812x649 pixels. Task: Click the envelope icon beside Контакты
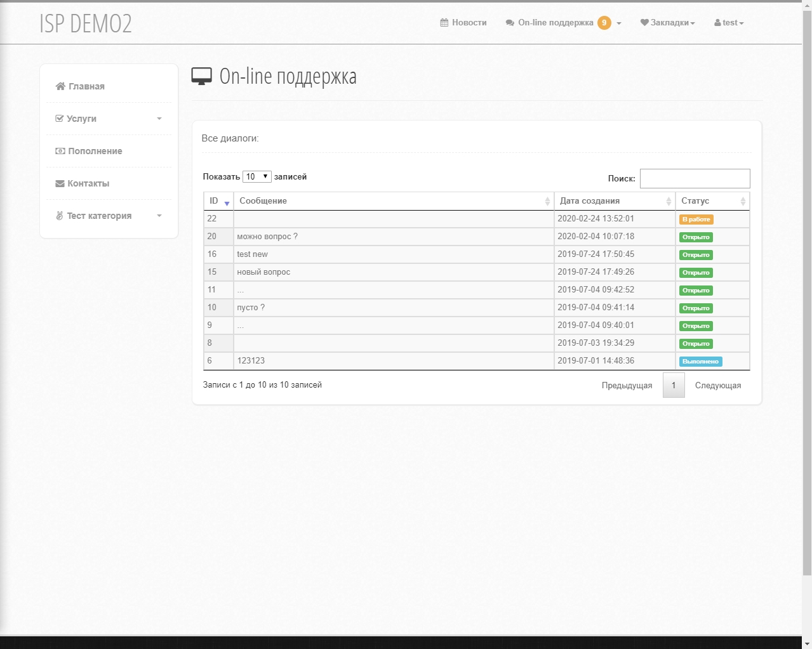tap(60, 183)
